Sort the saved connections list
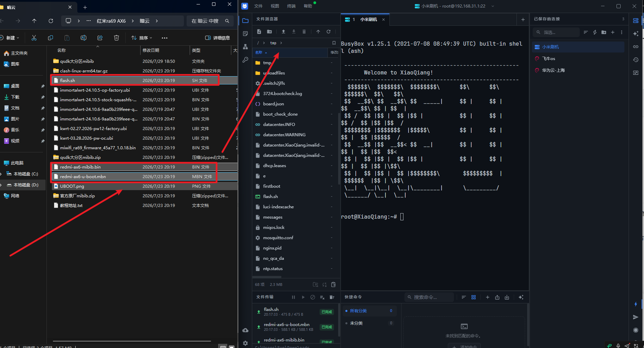 click(x=586, y=32)
